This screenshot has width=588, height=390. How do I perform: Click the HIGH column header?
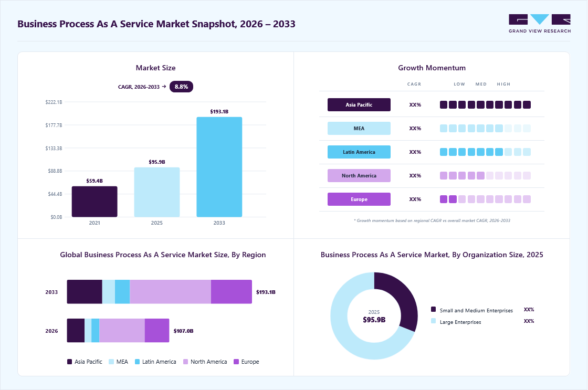(503, 85)
